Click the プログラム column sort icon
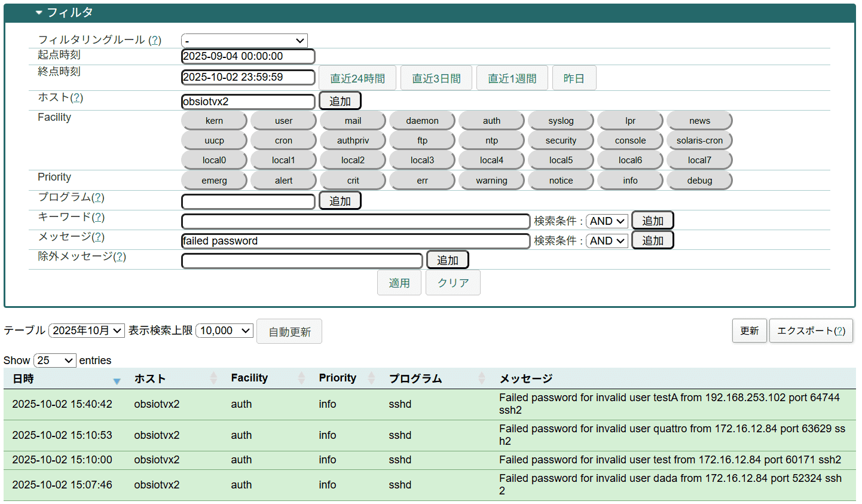This screenshot has width=862, height=504. (x=482, y=378)
